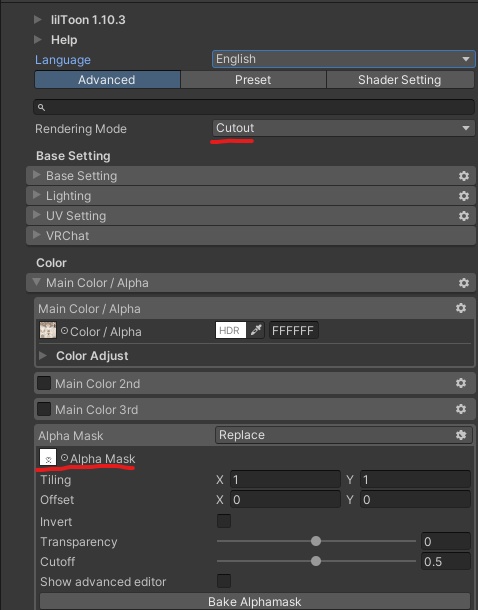Open gear menu for Base Setting section
Viewport: 478px width, 610px height.
[464, 176]
